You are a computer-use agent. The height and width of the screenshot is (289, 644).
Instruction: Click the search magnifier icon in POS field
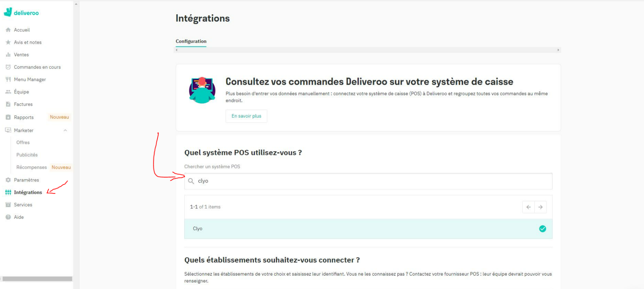191,181
